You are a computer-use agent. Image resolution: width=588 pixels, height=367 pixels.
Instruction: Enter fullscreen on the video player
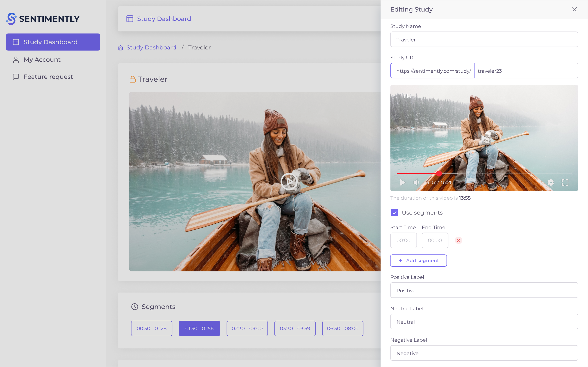point(565,182)
